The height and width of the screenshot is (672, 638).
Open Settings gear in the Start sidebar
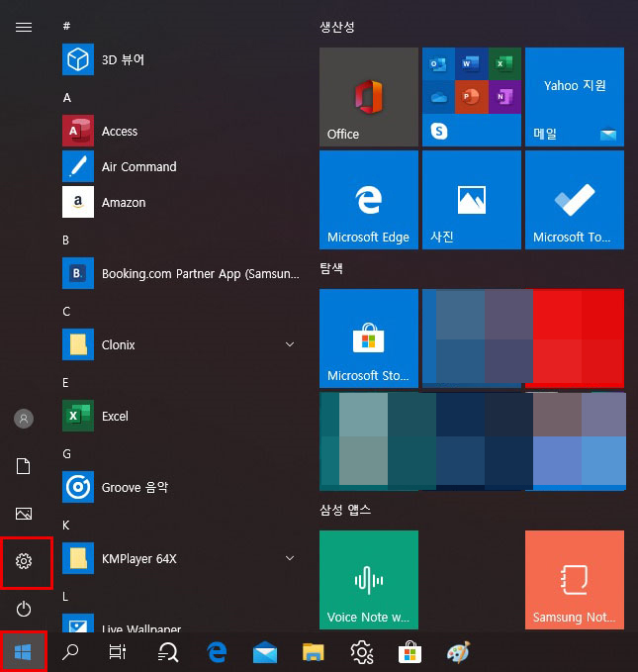24,561
